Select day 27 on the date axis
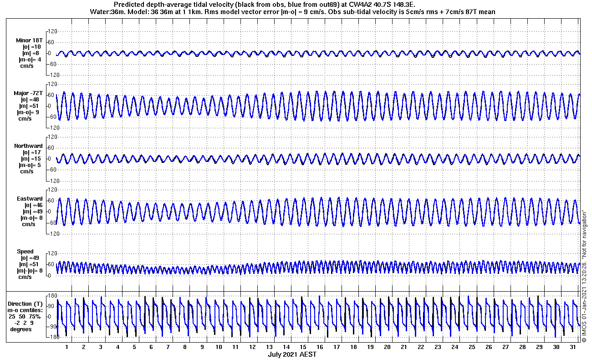Screen dimensions: 592x364 tap(505, 347)
